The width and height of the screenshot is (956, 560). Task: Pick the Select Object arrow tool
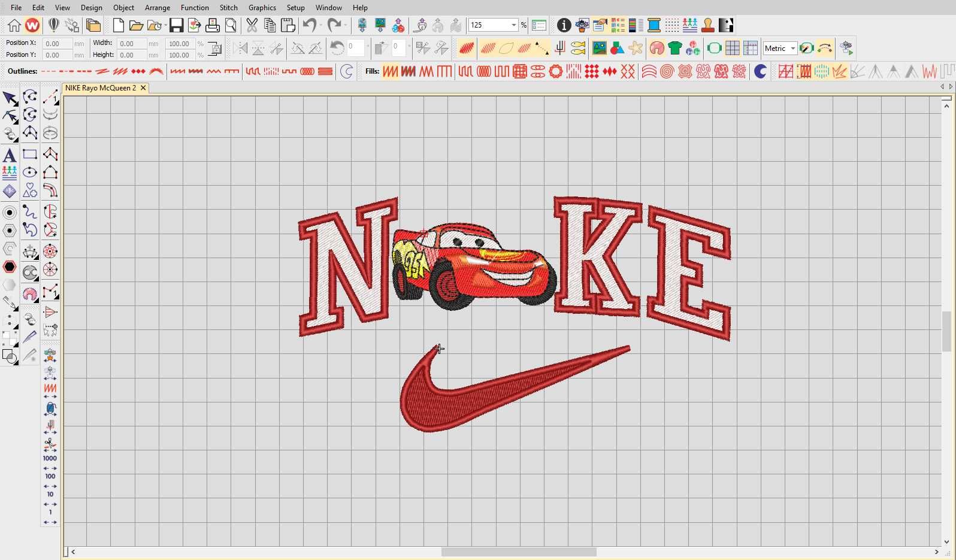click(10, 98)
